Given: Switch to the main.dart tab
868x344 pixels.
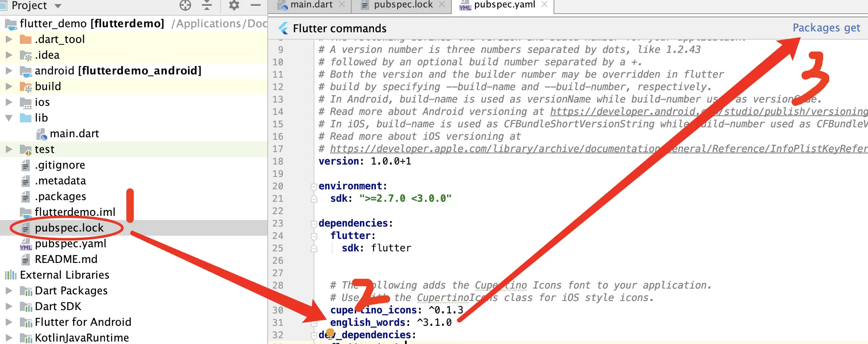Looking at the screenshot, I should tap(311, 5).
